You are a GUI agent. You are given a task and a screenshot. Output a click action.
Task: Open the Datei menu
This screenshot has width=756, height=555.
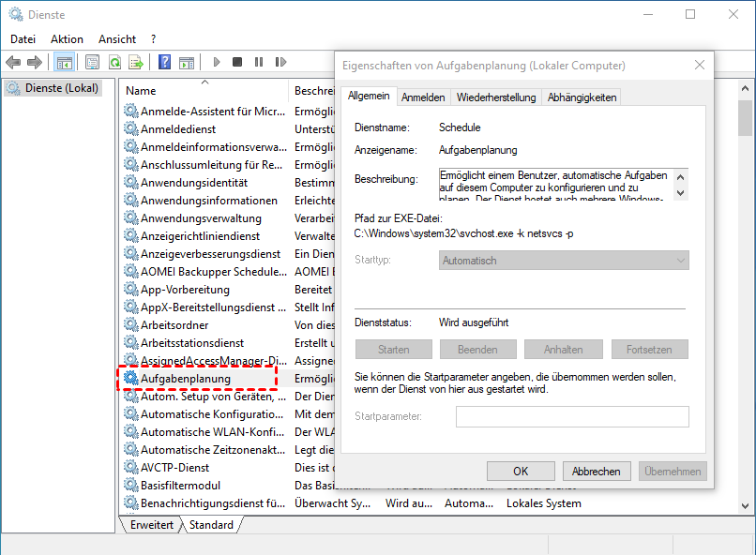(x=23, y=39)
